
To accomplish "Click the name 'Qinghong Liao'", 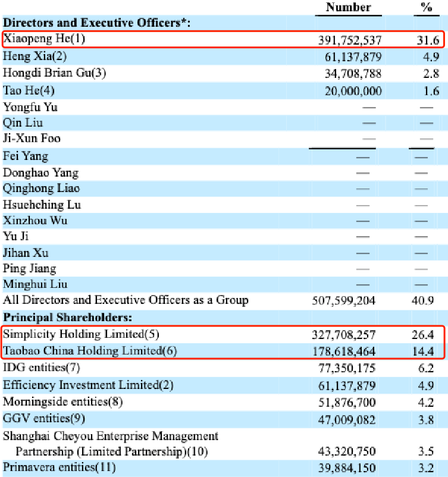I will click(42, 189).
